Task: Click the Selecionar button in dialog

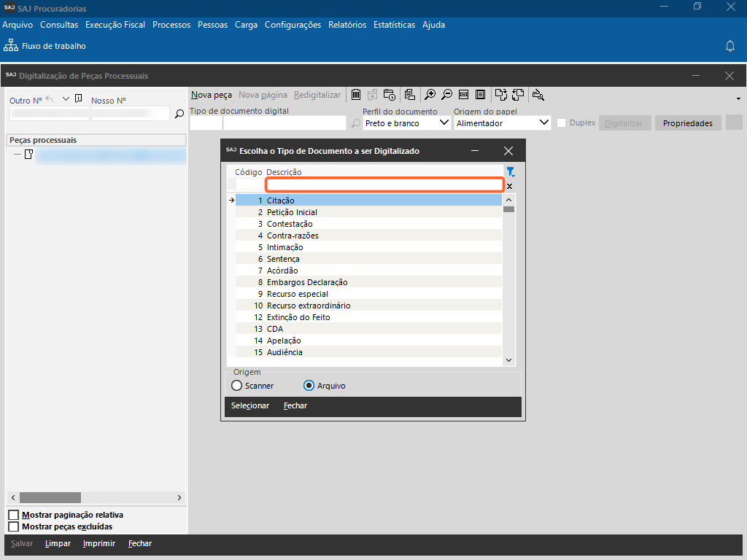Action: 250,405
